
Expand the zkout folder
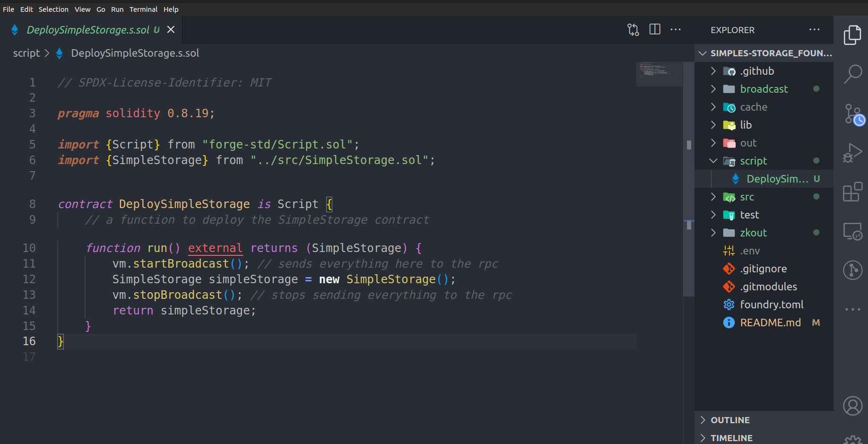click(713, 233)
